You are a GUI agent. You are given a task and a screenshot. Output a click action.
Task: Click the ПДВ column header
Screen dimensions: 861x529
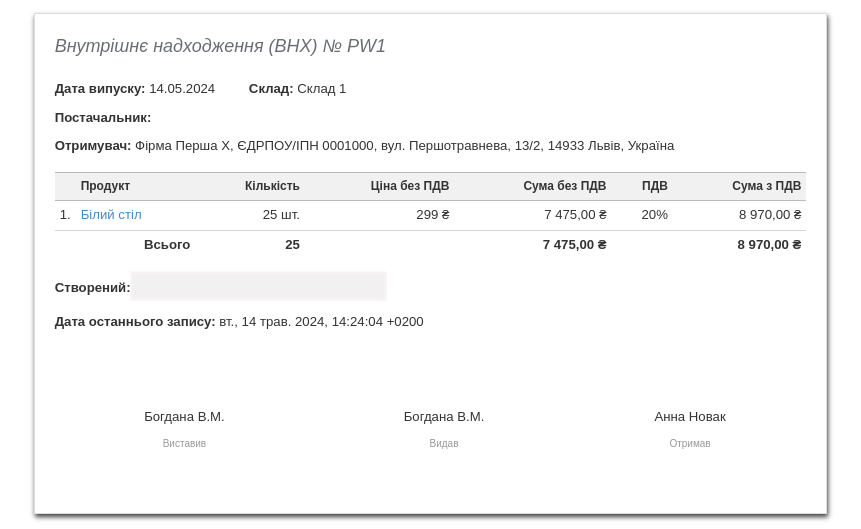654,186
